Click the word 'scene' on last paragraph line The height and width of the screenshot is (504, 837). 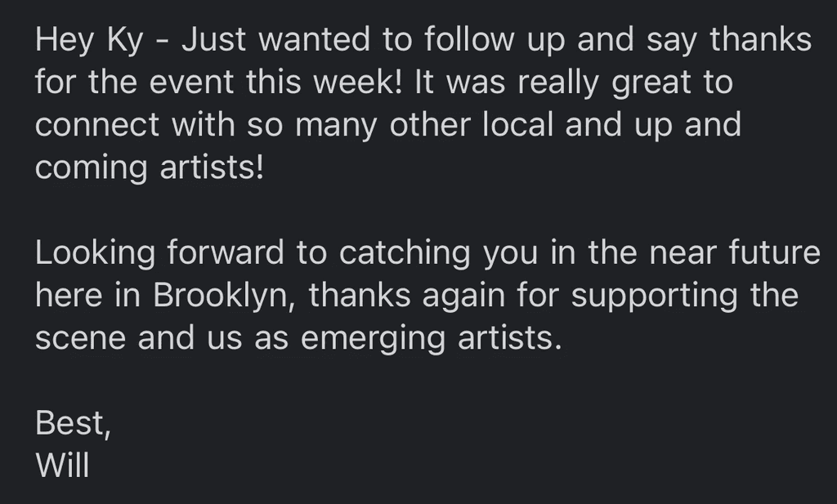pos(81,339)
